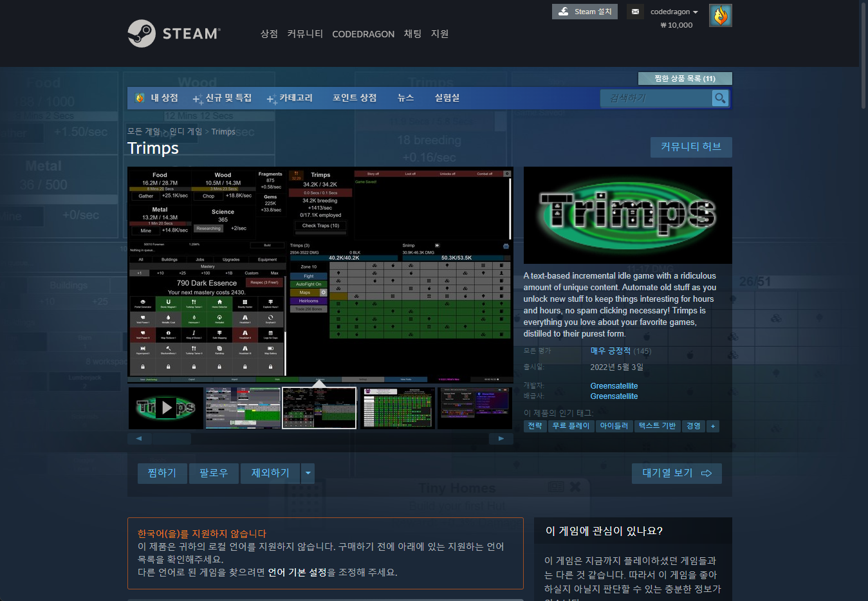This screenshot has height=601, width=868.
Task: Open the 찜한 상품 목록 (11) wishlist
Action: 685,79
